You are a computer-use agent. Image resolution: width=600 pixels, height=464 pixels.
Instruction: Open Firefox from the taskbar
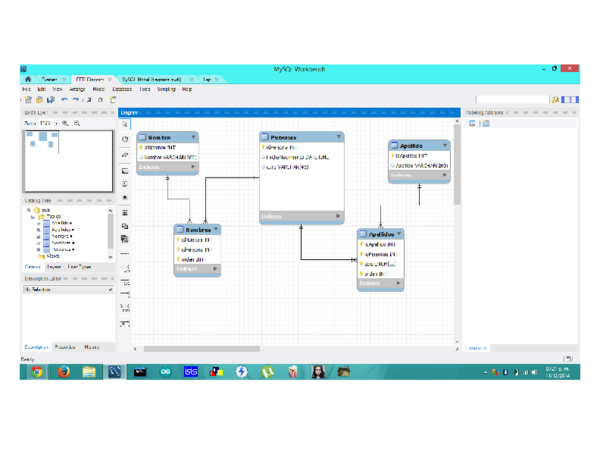64,372
